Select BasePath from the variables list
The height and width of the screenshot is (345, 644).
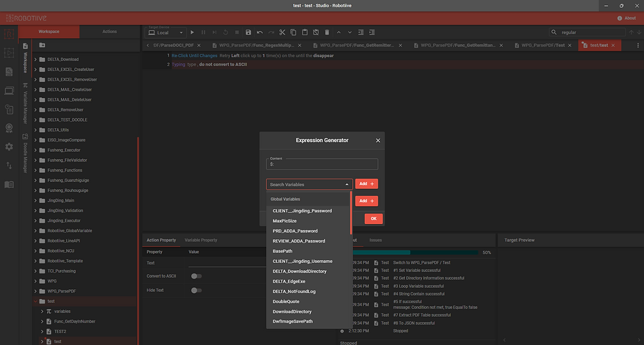(x=283, y=251)
